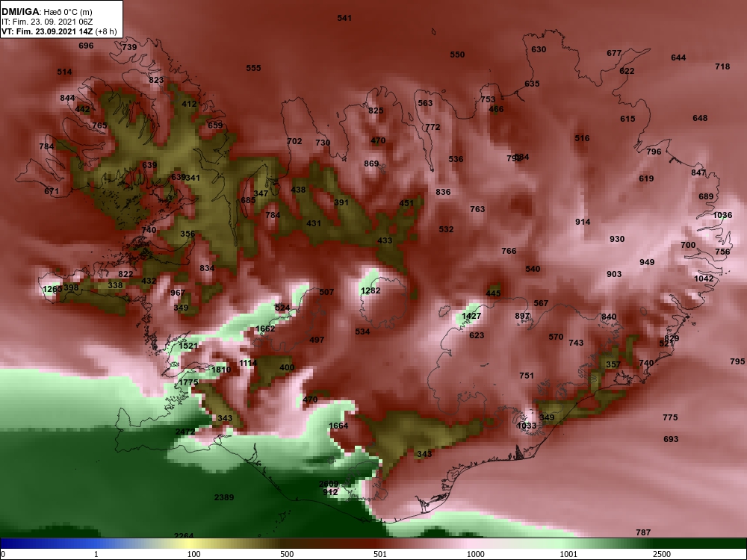Click the 903 height value
Screen dimensions: 747x560
[614, 274]
